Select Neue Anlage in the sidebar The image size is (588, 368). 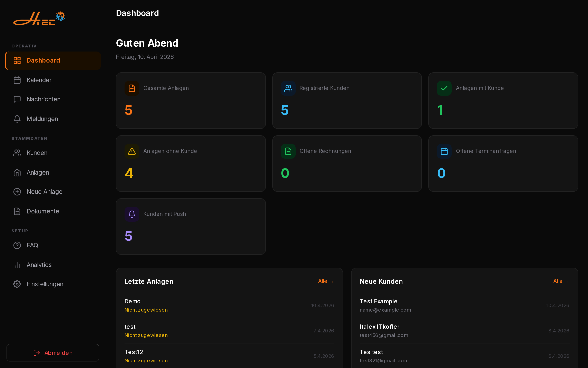point(53,192)
